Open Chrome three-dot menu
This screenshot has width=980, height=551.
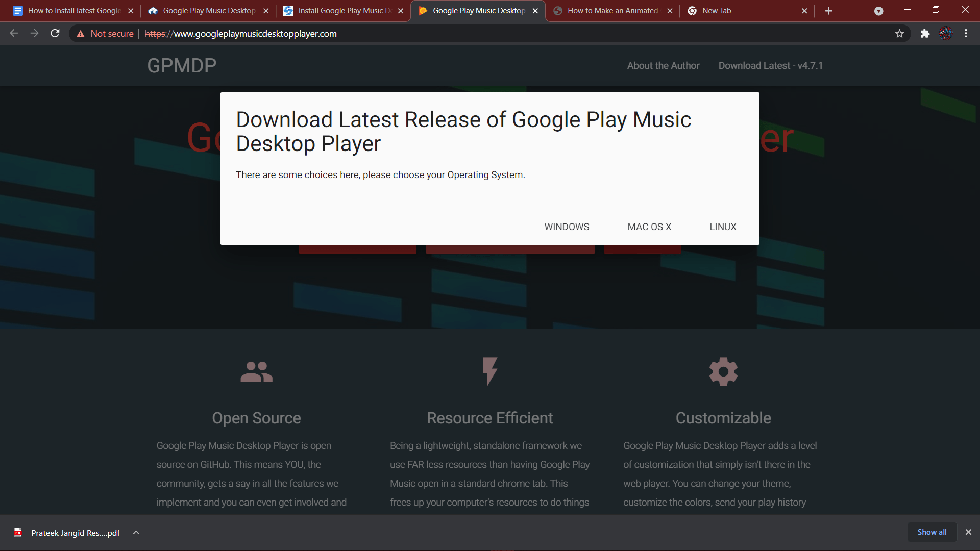click(966, 34)
